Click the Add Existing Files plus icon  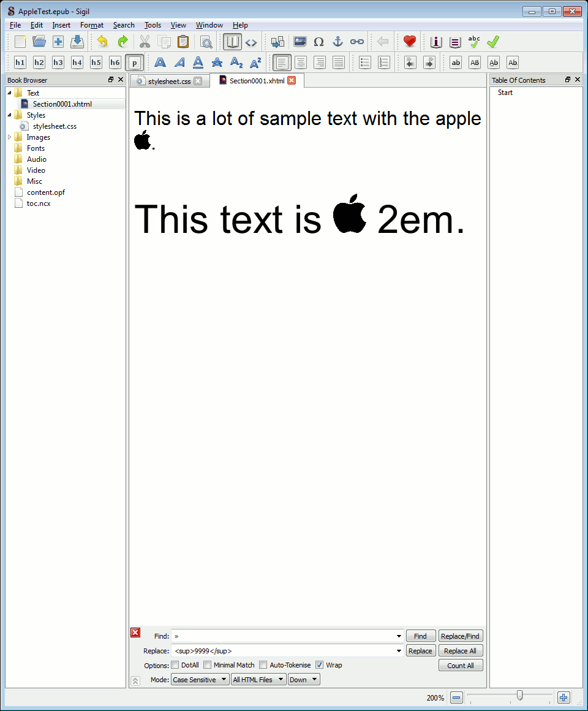click(x=58, y=42)
